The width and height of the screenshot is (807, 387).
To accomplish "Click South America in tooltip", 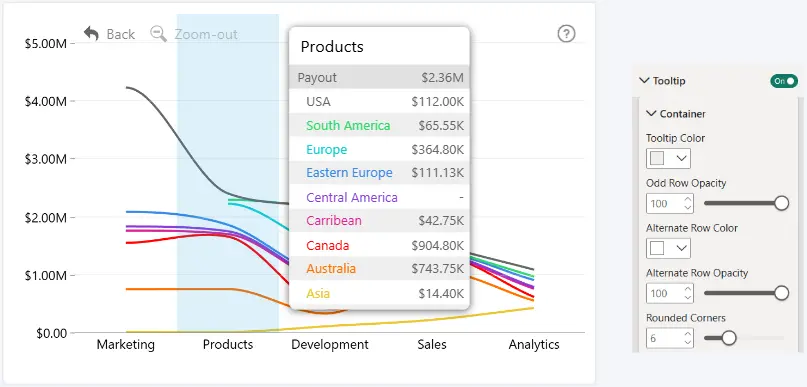I will 348,126.
